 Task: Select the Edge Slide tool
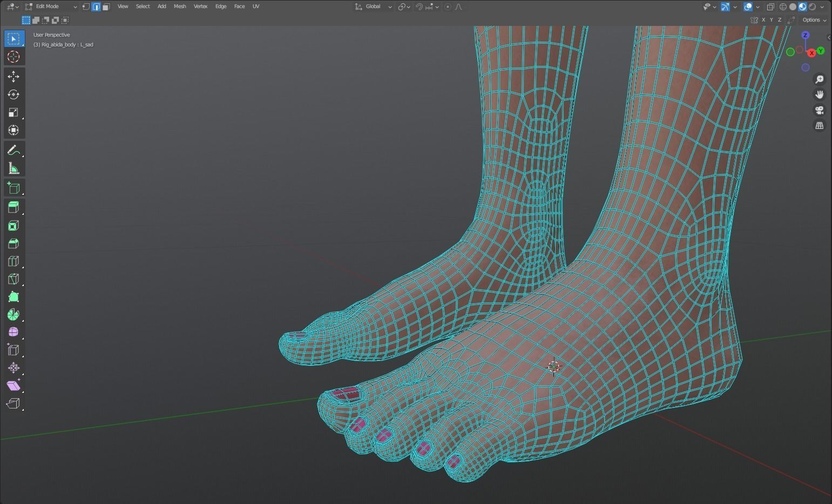coord(13,350)
